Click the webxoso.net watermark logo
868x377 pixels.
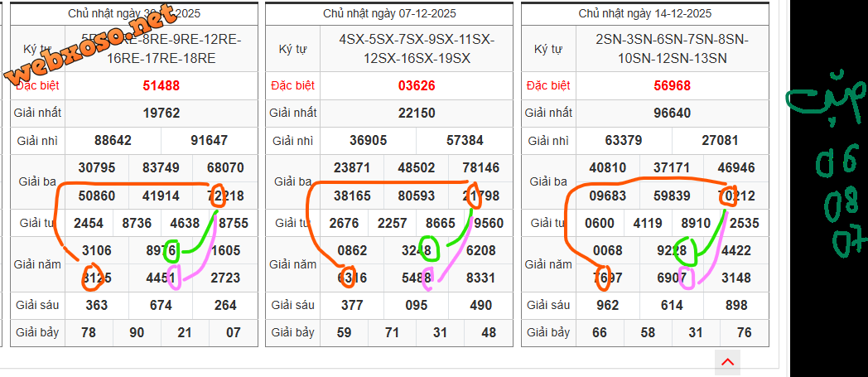coord(91,44)
